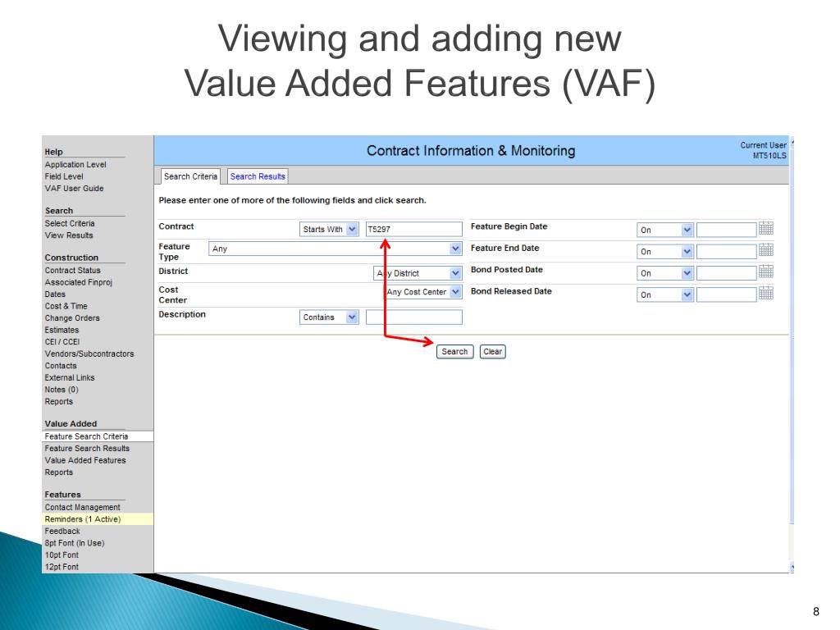Open Vendors/Subcontractors page

point(89,354)
